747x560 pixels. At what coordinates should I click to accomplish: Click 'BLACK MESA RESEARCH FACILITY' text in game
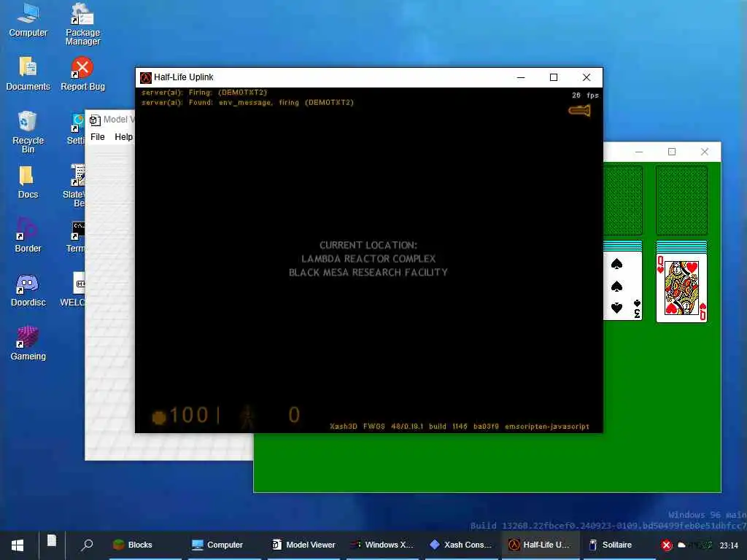click(x=368, y=273)
